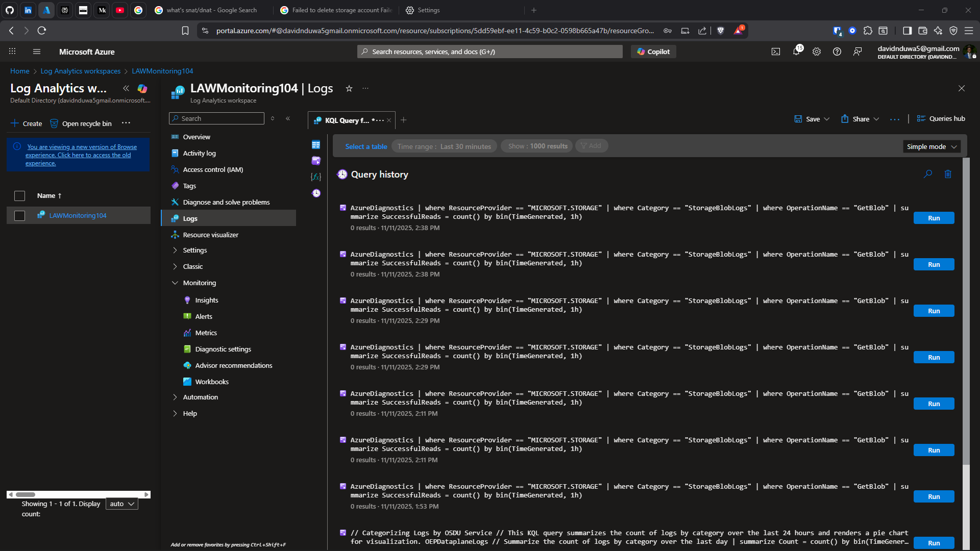980x551 pixels.
Task: Open the feedback icon in header
Action: (x=857, y=52)
